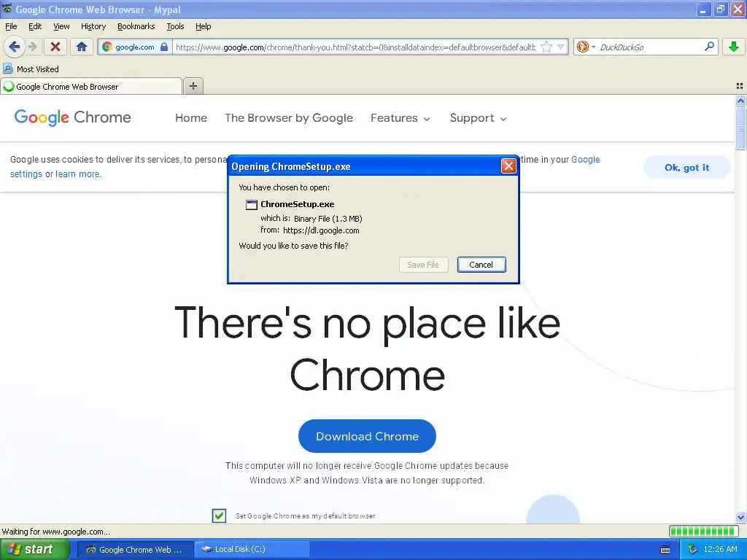Click the Most Visited bookmarks icon

point(7,69)
